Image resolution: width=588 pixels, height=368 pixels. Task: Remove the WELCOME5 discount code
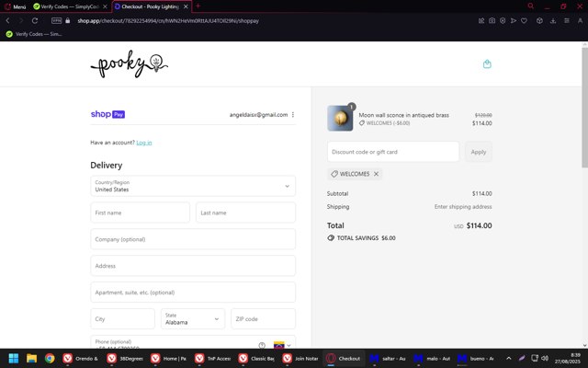coord(376,174)
